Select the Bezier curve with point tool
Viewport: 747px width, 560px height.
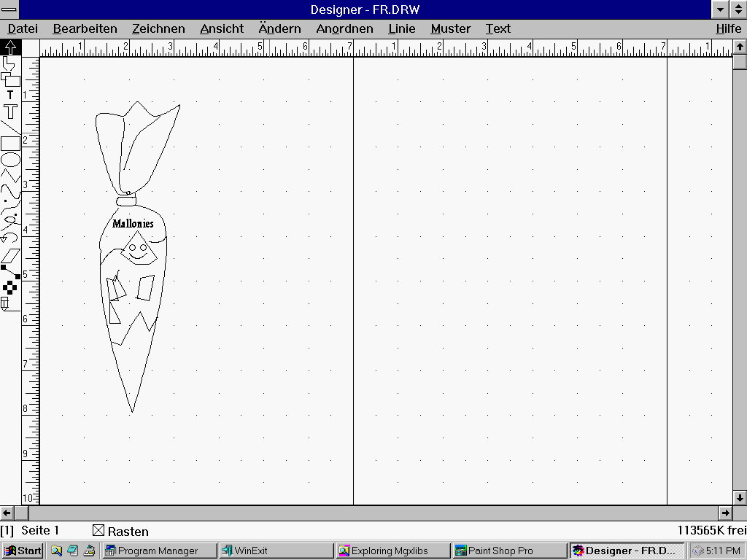[x=10, y=208]
